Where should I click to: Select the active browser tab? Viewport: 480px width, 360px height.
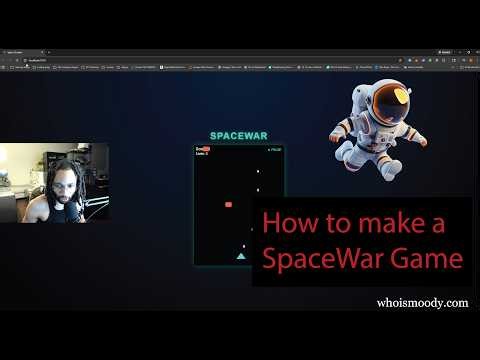pos(23,52)
